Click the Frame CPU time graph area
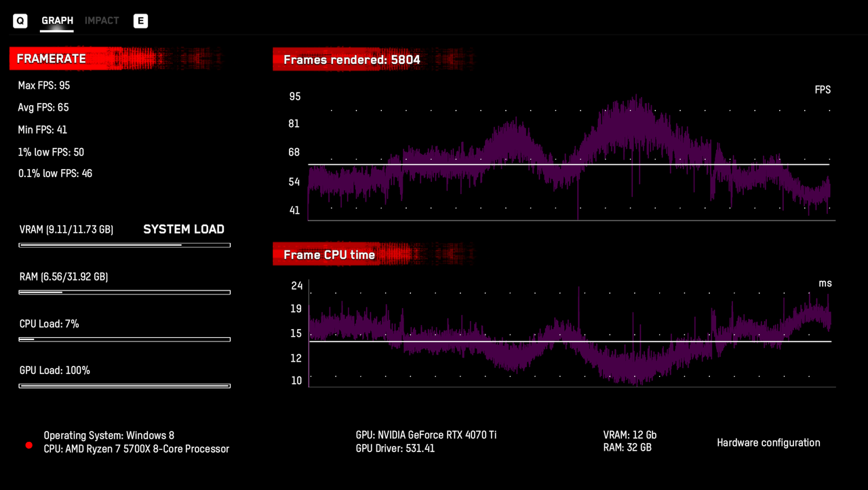The width and height of the screenshot is (868, 490). [571, 333]
